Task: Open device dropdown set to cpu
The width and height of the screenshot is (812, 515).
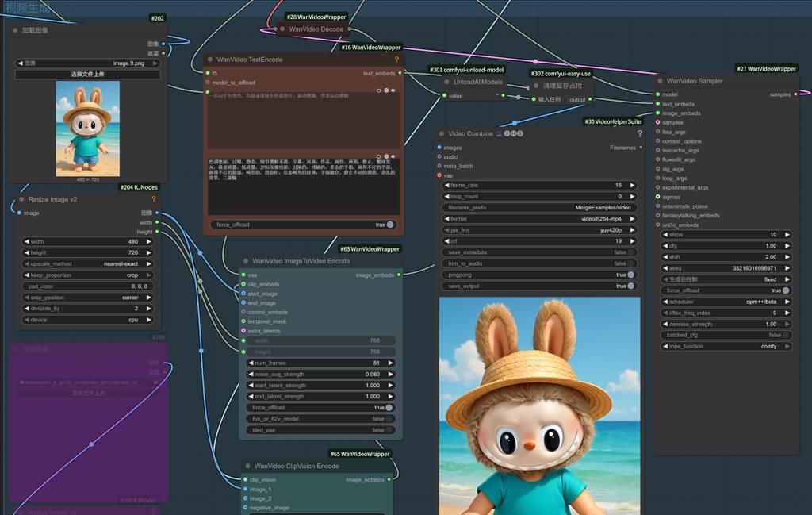Action: click(x=87, y=320)
